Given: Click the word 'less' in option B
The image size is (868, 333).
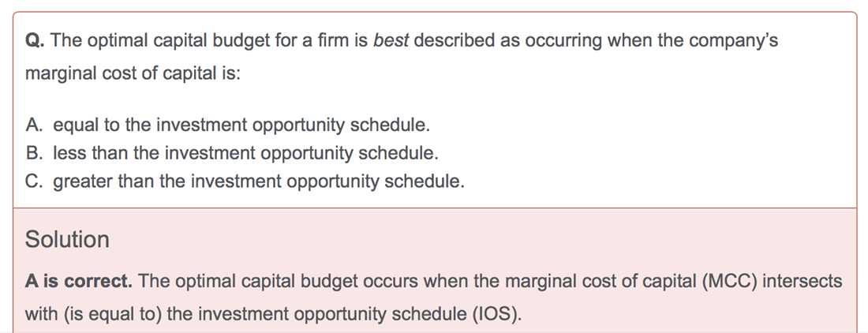Looking at the screenshot, I should point(69,153).
